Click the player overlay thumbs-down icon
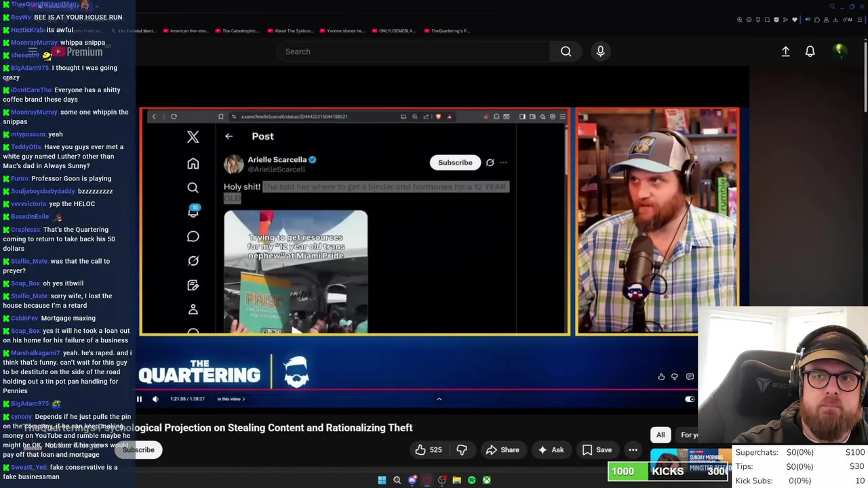 [675, 377]
